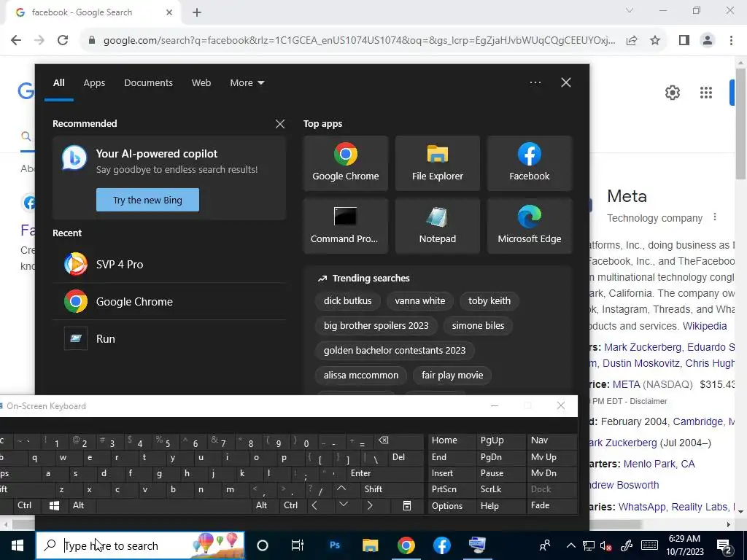Open Wikipedia link in Meta panel
This screenshot has height=560, width=747.
pyautogui.click(x=705, y=326)
